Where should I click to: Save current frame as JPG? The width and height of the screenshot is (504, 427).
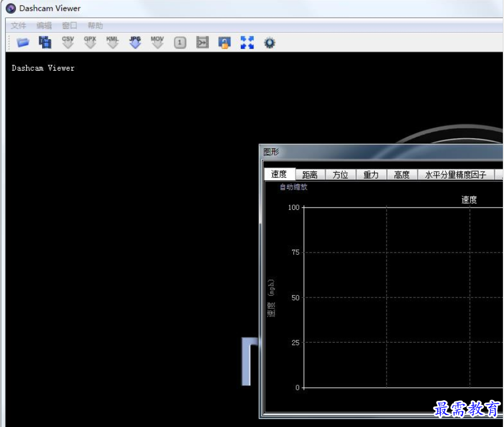[x=135, y=42]
